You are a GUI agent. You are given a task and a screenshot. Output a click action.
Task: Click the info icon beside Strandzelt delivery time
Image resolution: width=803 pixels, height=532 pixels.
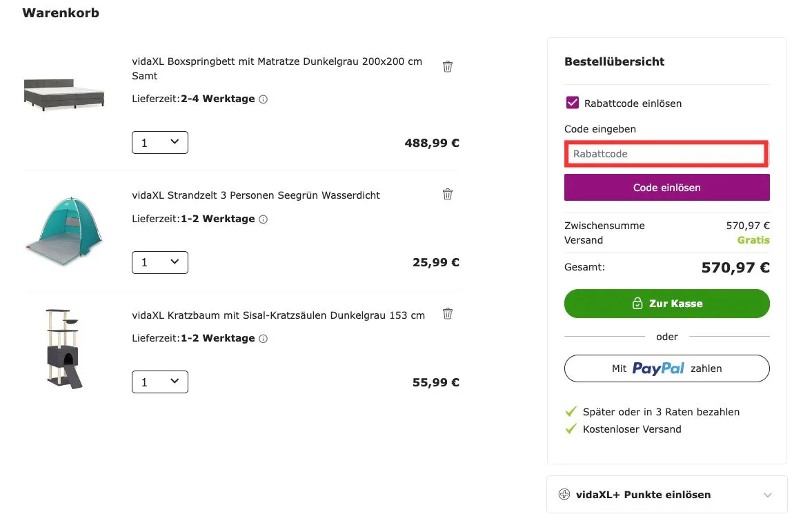coord(262,219)
